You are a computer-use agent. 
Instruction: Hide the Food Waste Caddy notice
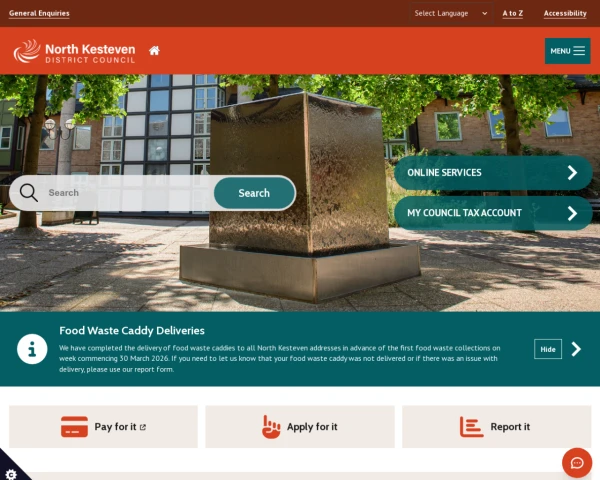[548, 349]
